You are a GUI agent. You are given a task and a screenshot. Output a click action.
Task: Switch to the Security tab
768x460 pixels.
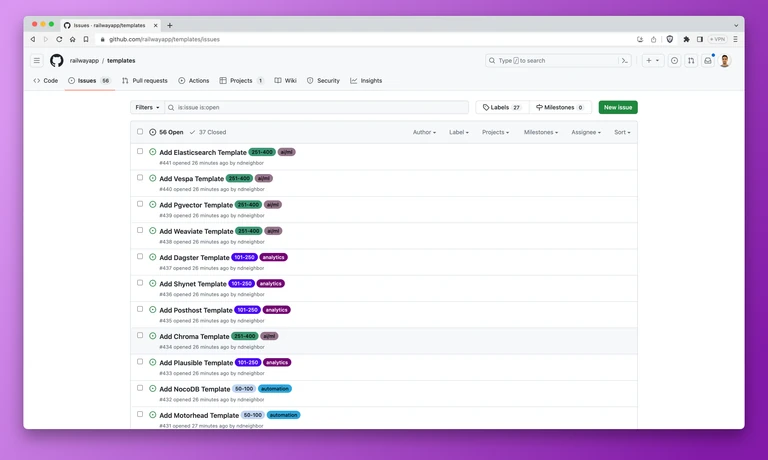pyautogui.click(x=323, y=81)
